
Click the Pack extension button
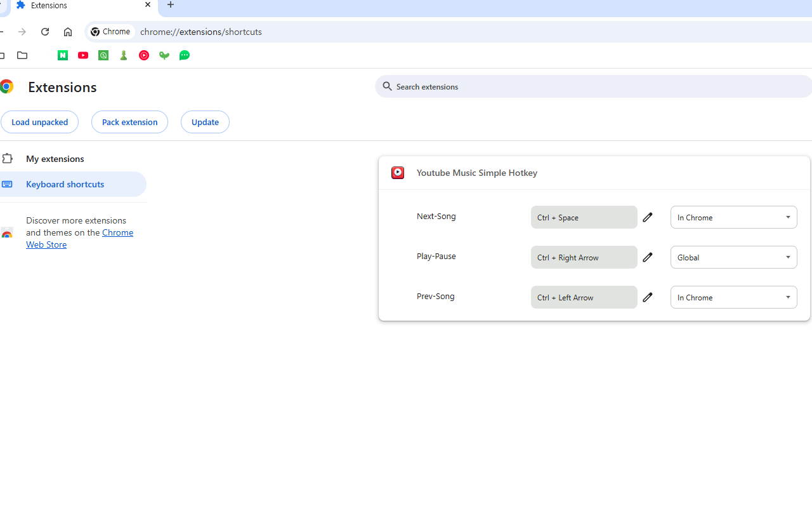[x=129, y=122]
